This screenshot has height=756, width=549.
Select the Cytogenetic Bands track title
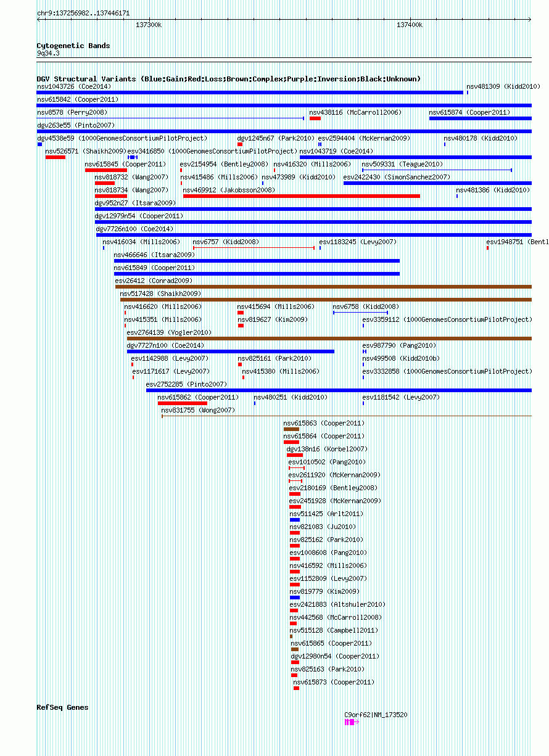pyautogui.click(x=73, y=46)
